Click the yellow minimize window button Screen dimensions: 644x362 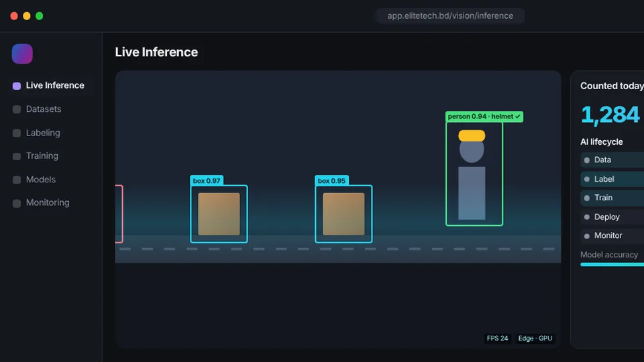click(x=27, y=16)
